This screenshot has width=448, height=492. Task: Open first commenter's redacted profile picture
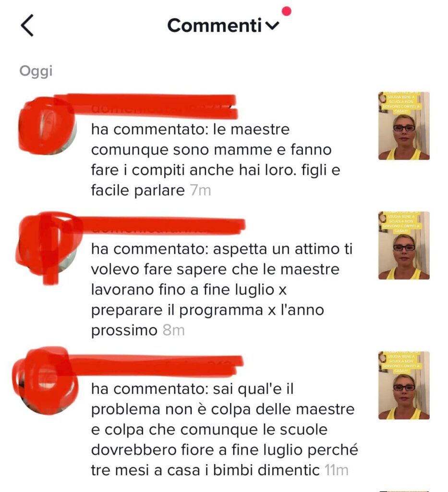(x=48, y=125)
